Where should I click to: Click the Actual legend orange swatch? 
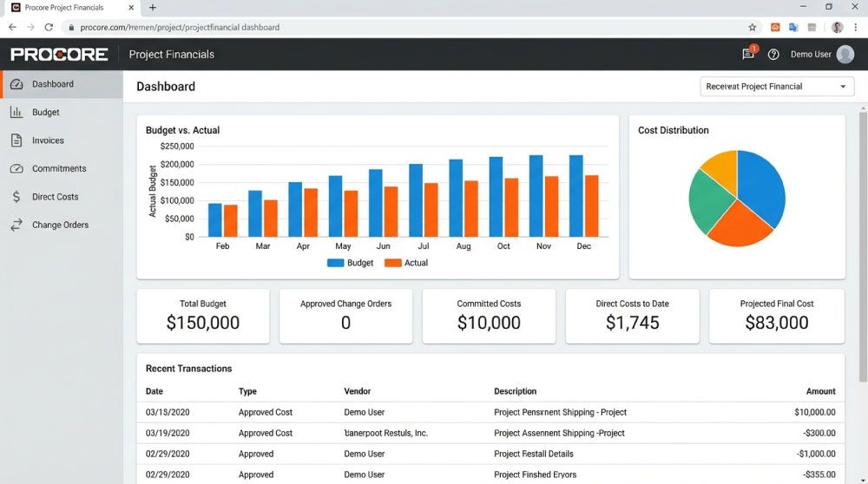click(393, 263)
